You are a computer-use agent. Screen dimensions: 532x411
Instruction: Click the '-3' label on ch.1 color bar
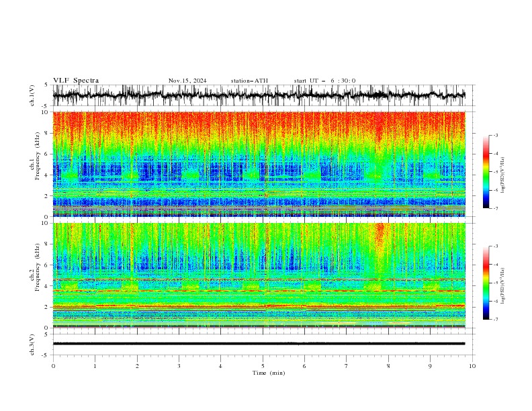coord(495,135)
